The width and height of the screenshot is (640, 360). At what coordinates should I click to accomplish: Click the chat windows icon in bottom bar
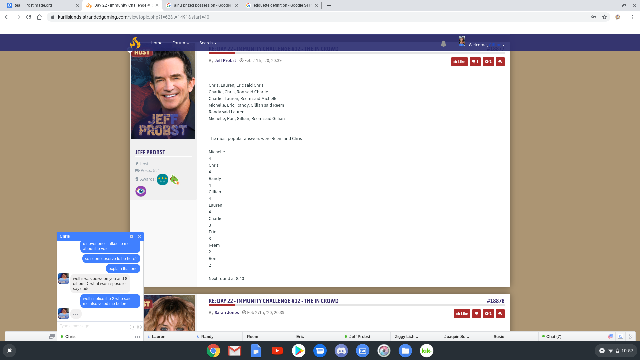[52, 337]
